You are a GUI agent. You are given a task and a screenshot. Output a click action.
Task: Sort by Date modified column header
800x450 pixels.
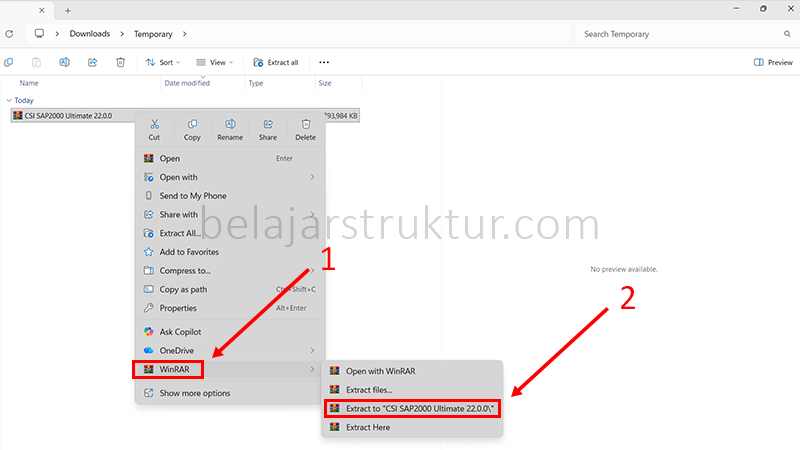(x=187, y=83)
